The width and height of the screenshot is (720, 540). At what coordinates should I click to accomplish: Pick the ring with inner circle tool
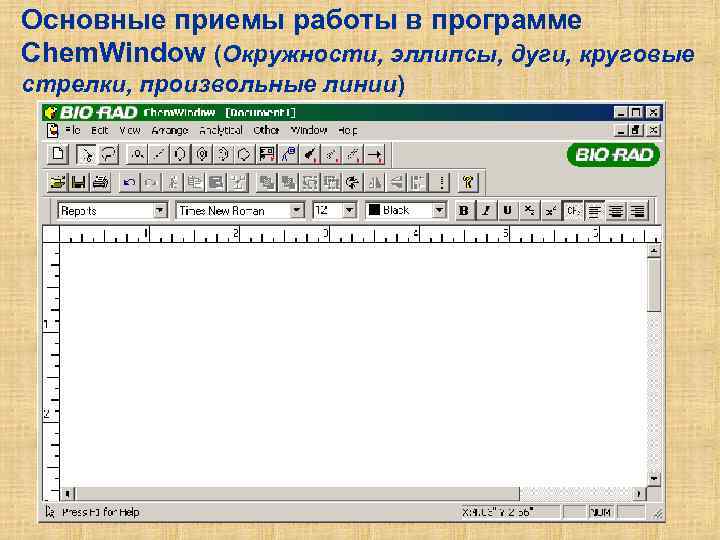[202, 154]
